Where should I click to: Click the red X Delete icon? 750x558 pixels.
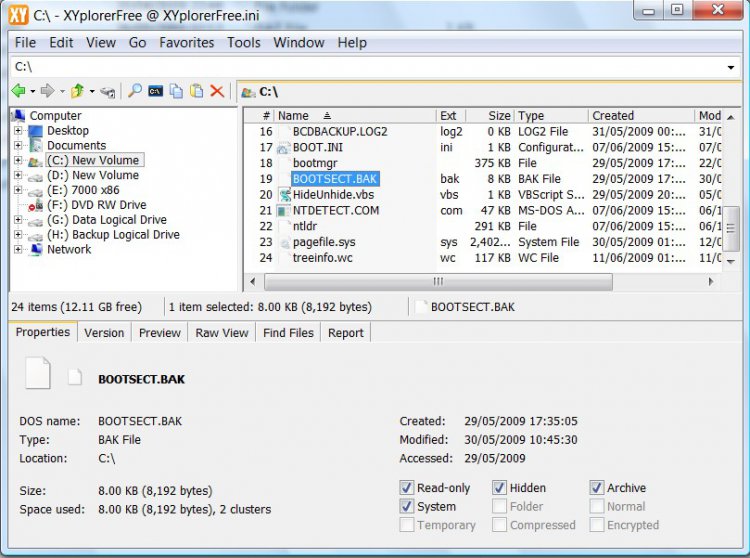(217, 91)
